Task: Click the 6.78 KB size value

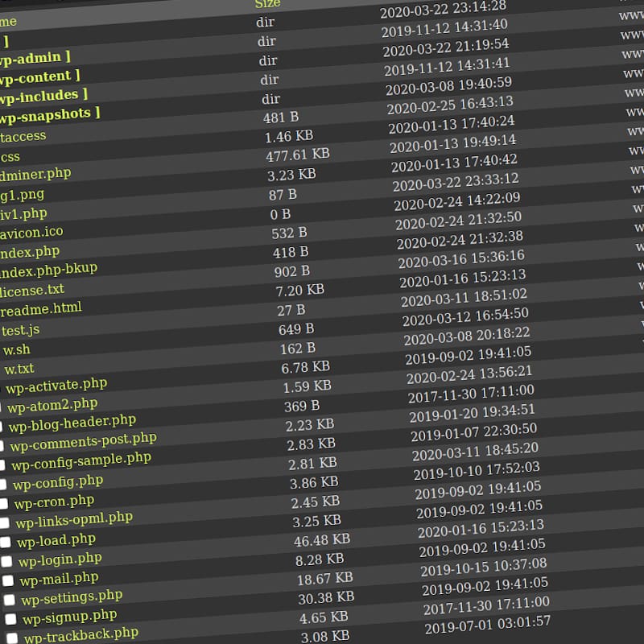Action: click(x=306, y=367)
